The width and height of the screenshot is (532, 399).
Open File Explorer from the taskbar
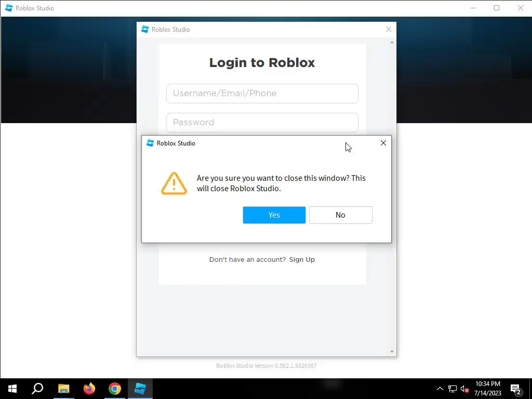pos(63,389)
